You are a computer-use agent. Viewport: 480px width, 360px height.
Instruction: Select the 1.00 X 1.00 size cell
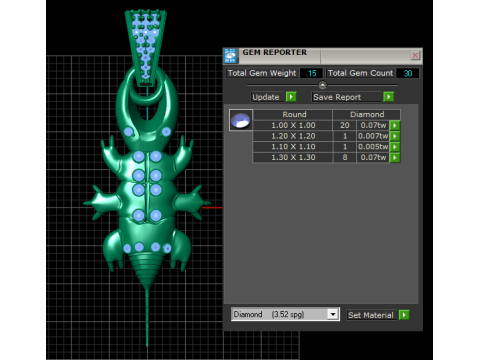click(x=293, y=125)
